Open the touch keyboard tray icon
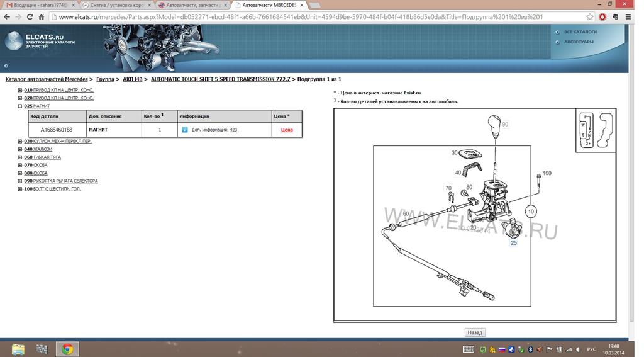This screenshot has height=357, width=644. [x=468, y=349]
